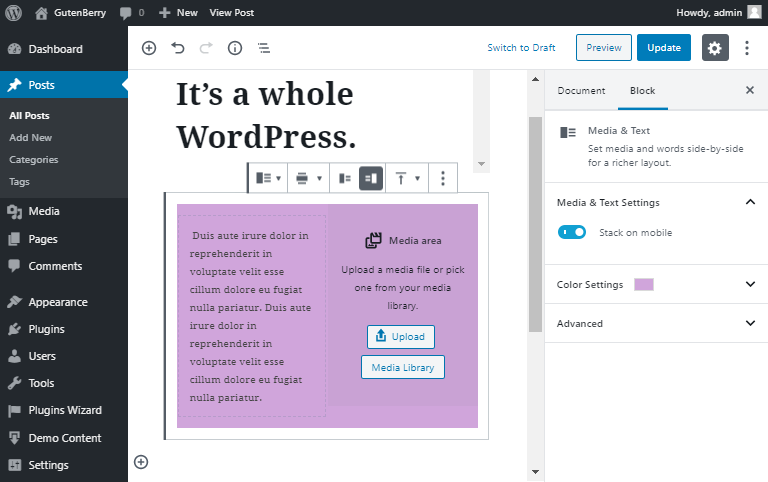Open the block navigation list
Screen dimensions: 768x482
(264, 48)
